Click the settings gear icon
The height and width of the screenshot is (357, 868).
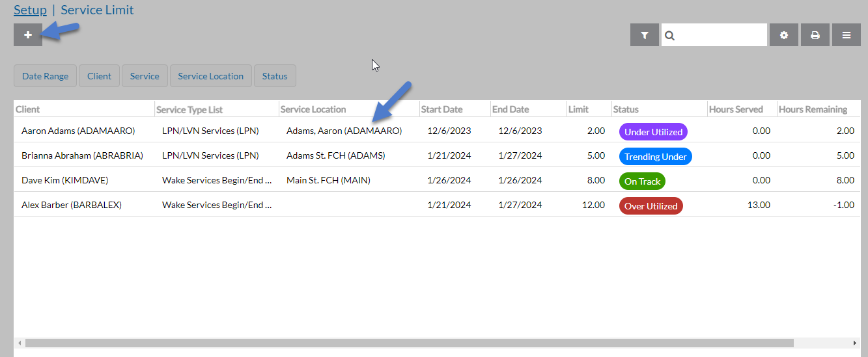coord(784,35)
